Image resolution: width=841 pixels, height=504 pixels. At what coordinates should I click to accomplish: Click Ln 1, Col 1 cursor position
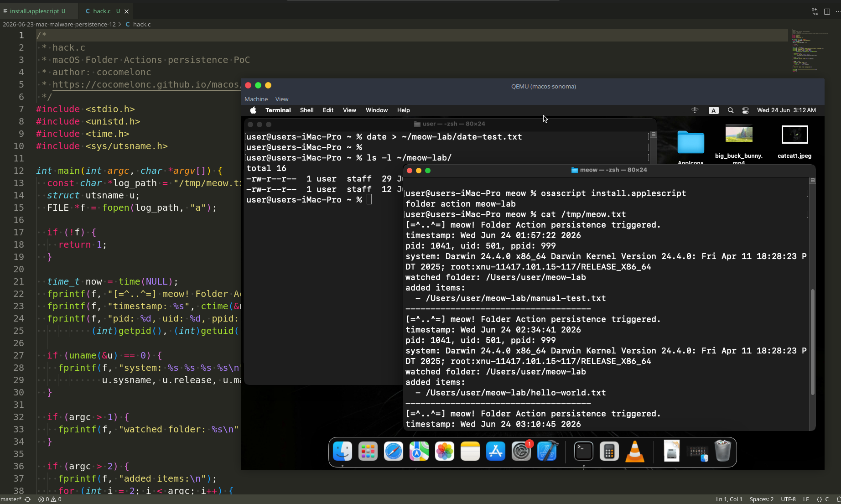[729, 499]
